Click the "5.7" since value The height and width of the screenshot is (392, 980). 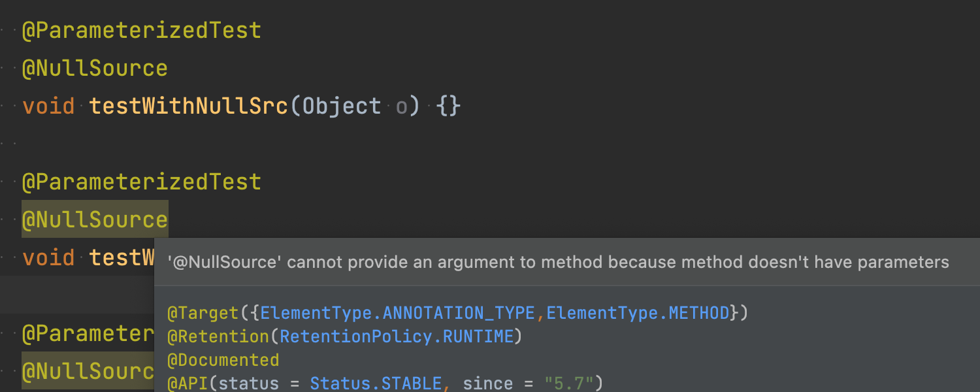click(568, 384)
